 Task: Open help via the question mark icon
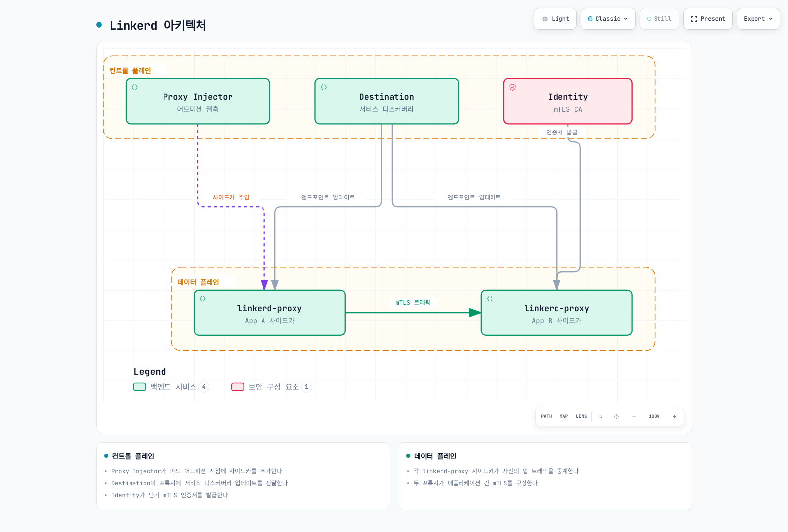616,416
